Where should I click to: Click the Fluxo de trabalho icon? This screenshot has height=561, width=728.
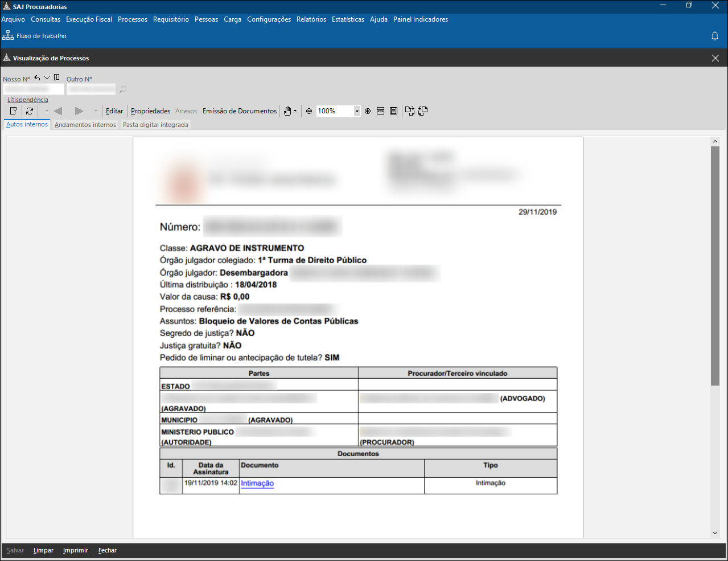click(8, 36)
